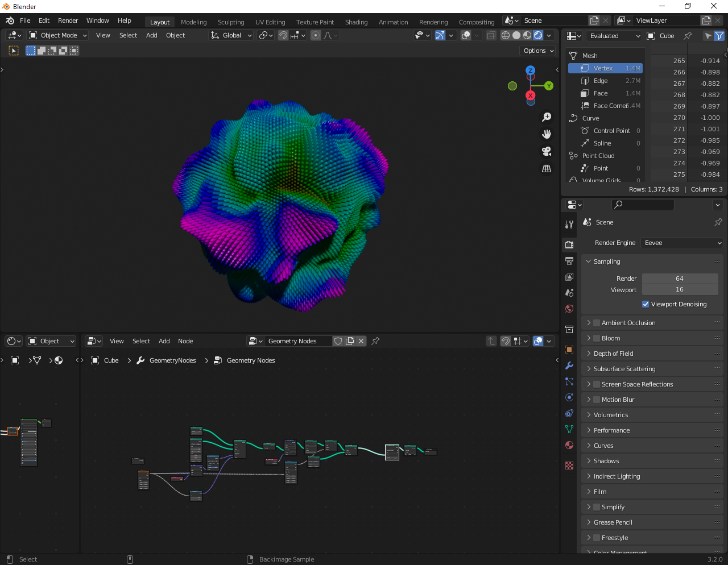Screen dimensions: 728x565
Task: Expand the Shadows panel
Action: point(606,461)
